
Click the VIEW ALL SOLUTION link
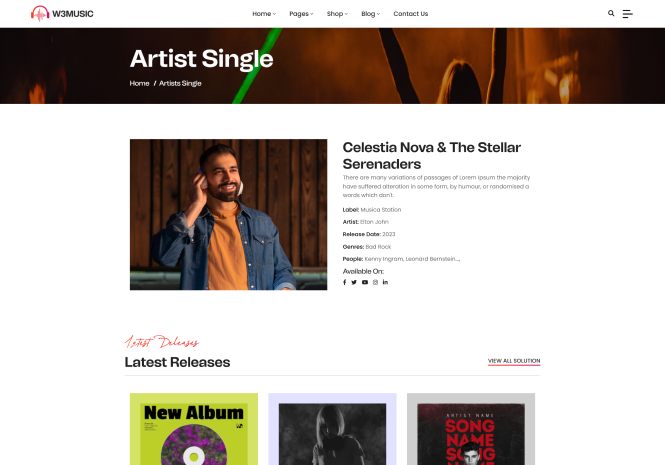point(514,361)
